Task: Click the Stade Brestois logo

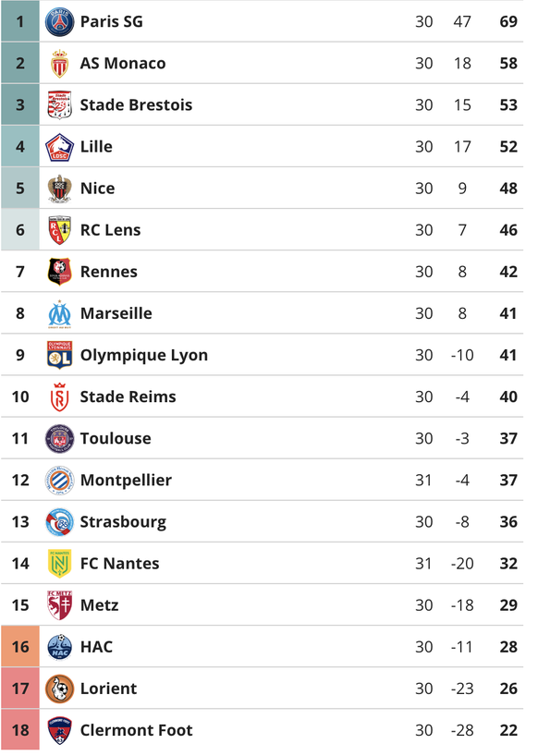Action: coord(59,105)
